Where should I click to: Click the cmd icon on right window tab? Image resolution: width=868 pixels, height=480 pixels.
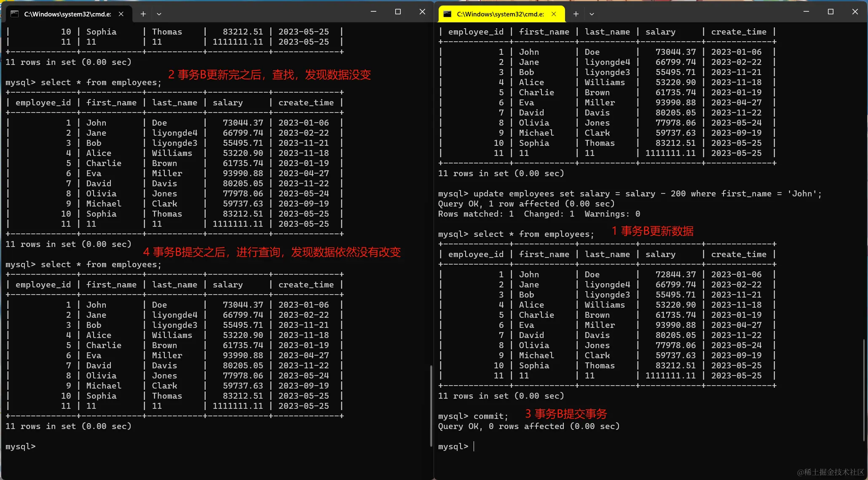pyautogui.click(x=447, y=14)
